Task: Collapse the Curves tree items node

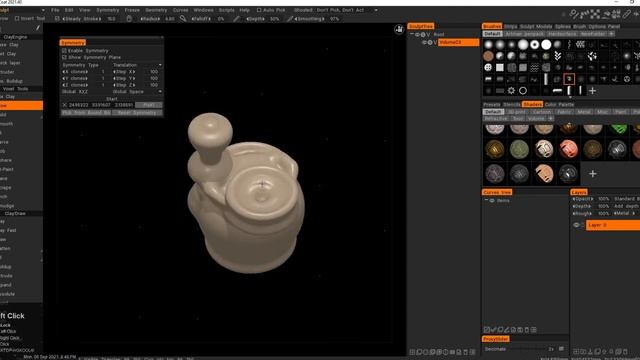Action: [486, 200]
